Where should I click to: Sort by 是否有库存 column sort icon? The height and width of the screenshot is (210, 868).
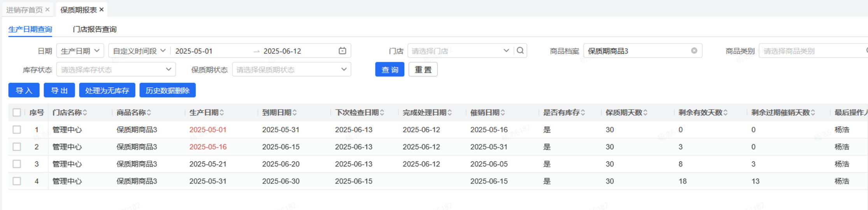click(583, 112)
